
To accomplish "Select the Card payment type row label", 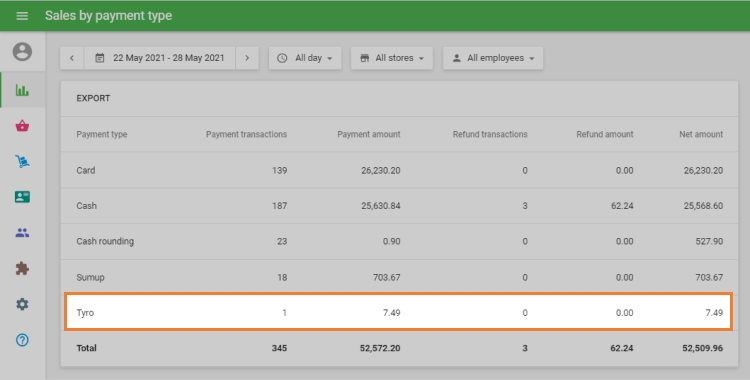I will click(x=86, y=170).
